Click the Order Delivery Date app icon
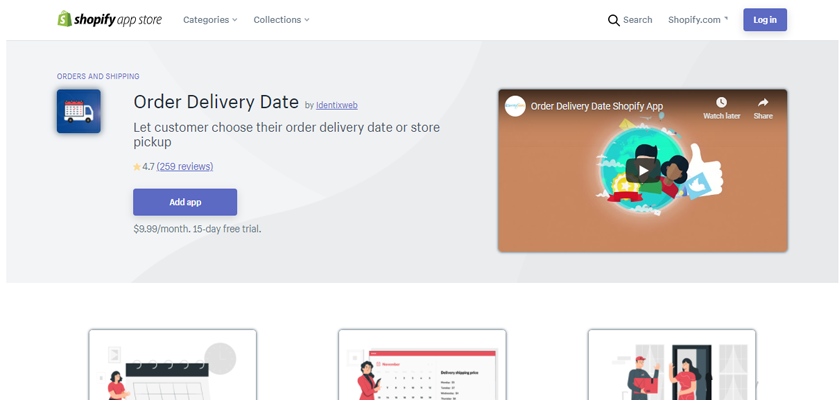Viewport: 840px width, 400px height. click(79, 111)
